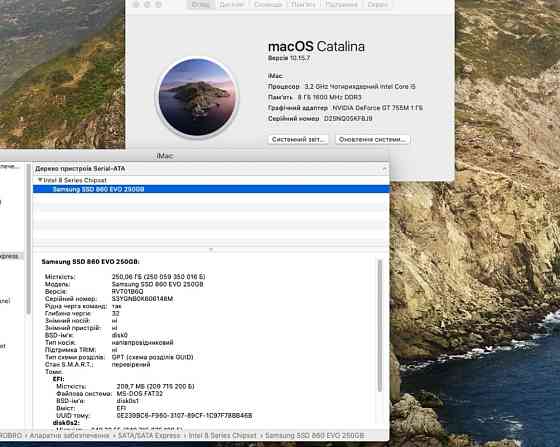
Task: Click the BSD name value disk0
Action: pyautogui.click(x=120, y=335)
